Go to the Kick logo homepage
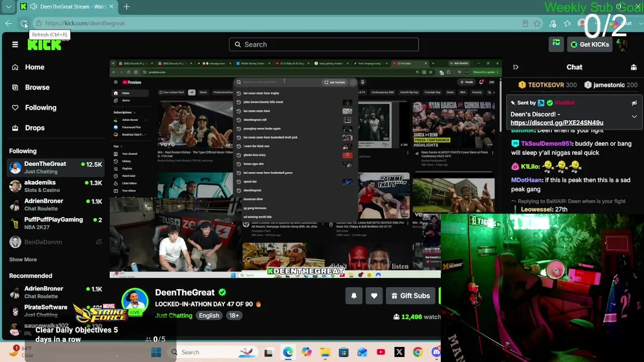Viewport: 644px width, 362px height. (x=44, y=45)
